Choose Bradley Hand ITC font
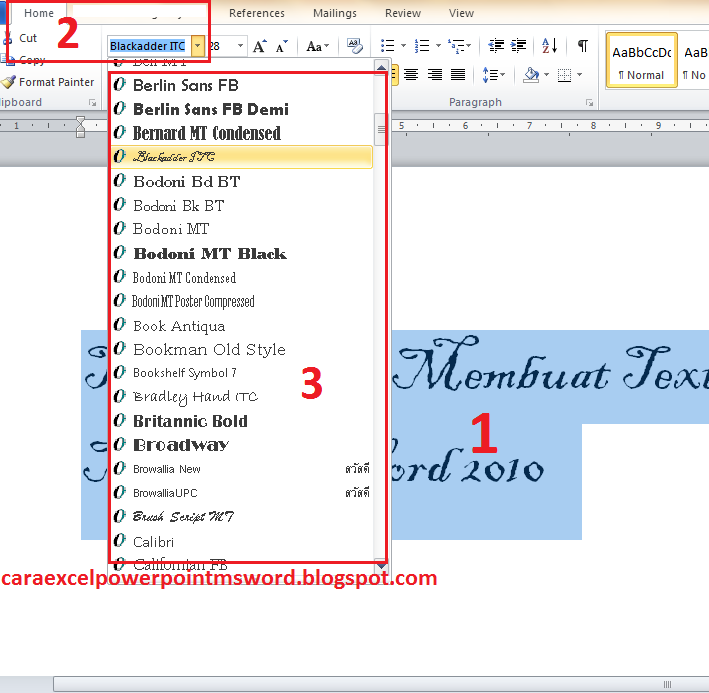The width and height of the screenshot is (709, 693). [x=242, y=397]
